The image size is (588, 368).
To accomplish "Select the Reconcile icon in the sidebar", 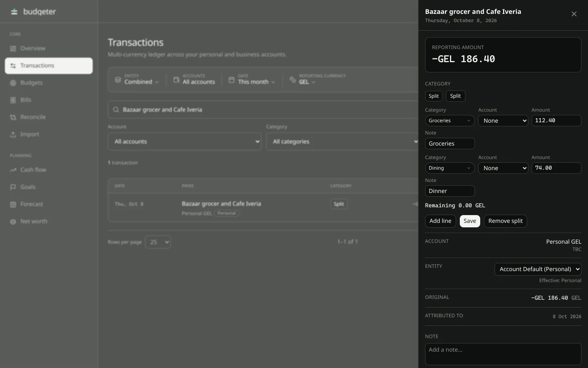I will [x=13, y=117].
